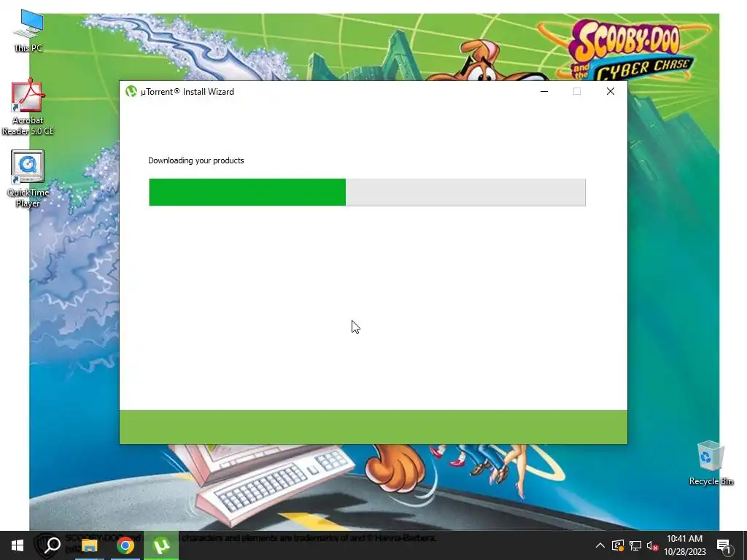Viewport: 747px width, 560px height.
Task: Launch Google Chrome from taskbar
Action: pyautogui.click(x=125, y=545)
